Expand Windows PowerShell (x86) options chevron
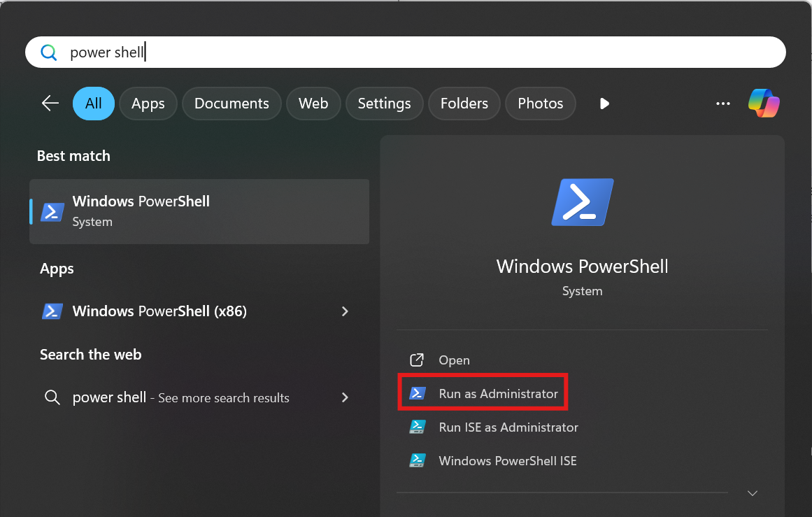The width and height of the screenshot is (812, 517). (x=345, y=311)
